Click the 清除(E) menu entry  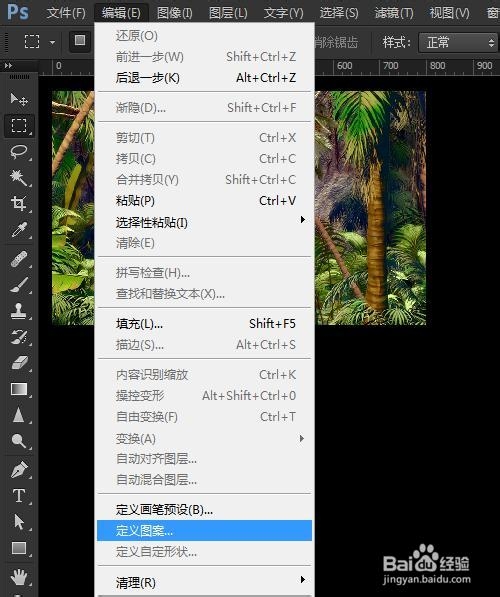pos(204,243)
